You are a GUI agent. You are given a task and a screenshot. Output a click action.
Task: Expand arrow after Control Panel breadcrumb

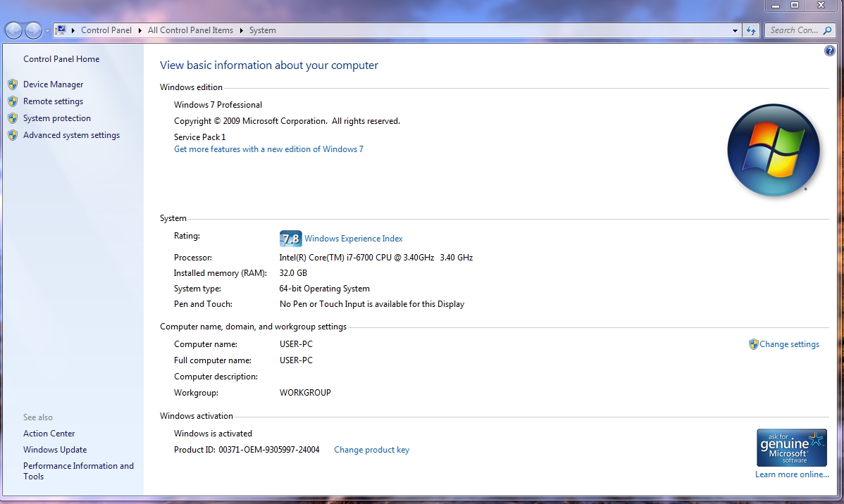pyautogui.click(x=140, y=30)
